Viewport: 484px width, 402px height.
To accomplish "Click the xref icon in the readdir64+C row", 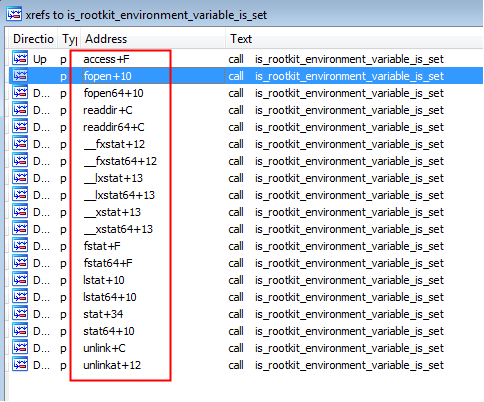I will [20, 126].
